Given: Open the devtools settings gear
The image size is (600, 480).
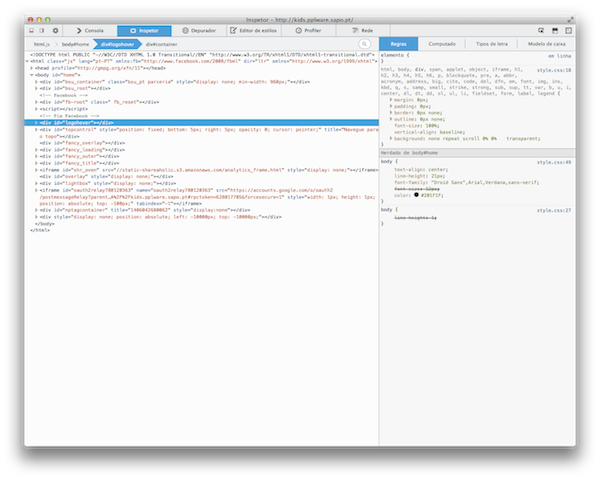Looking at the screenshot, I should (55, 31).
